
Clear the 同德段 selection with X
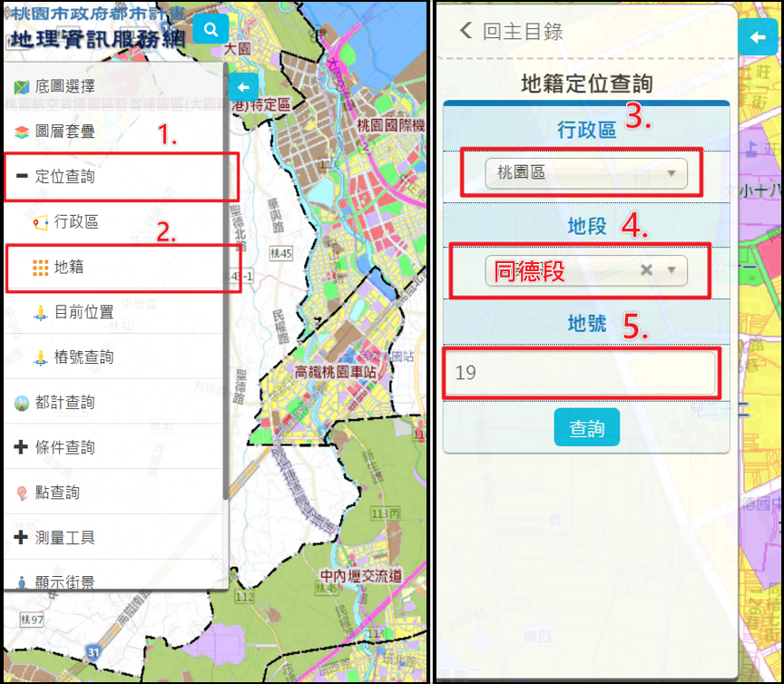click(646, 270)
